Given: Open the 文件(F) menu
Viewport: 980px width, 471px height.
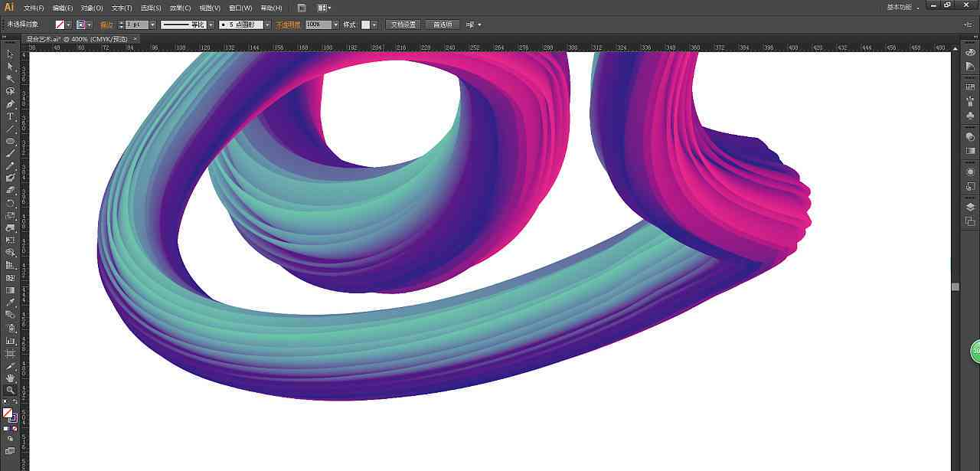Looking at the screenshot, I should pos(34,8).
